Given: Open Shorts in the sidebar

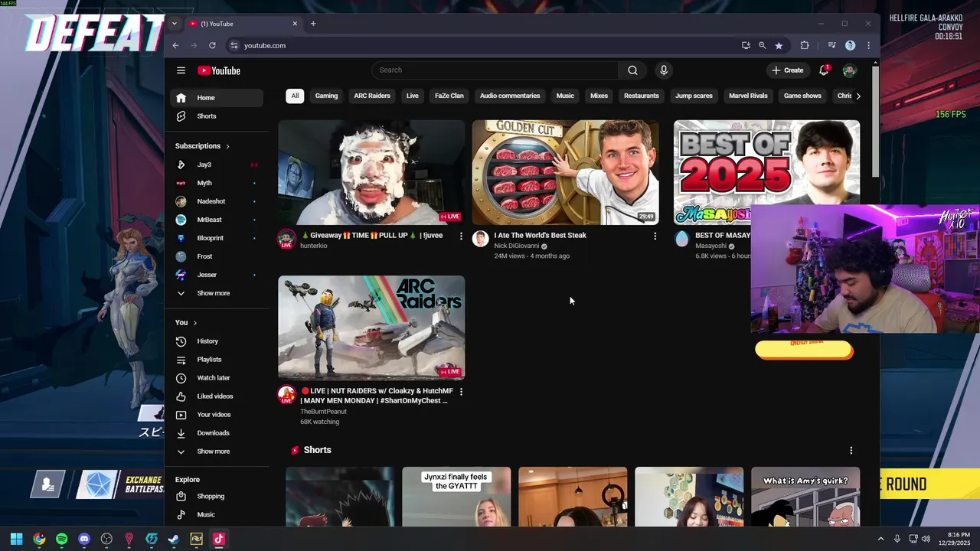Looking at the screenshot, I should tap(217, 116).
